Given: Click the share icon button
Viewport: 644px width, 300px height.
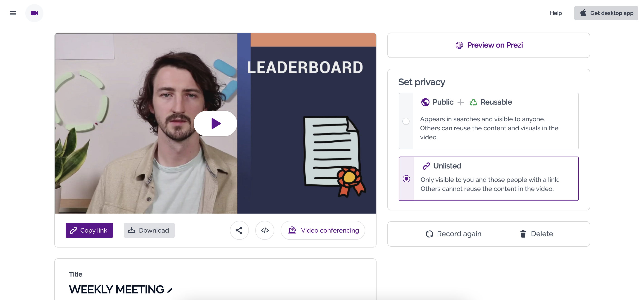Looking at the screenshot, I should click(239, 230).
